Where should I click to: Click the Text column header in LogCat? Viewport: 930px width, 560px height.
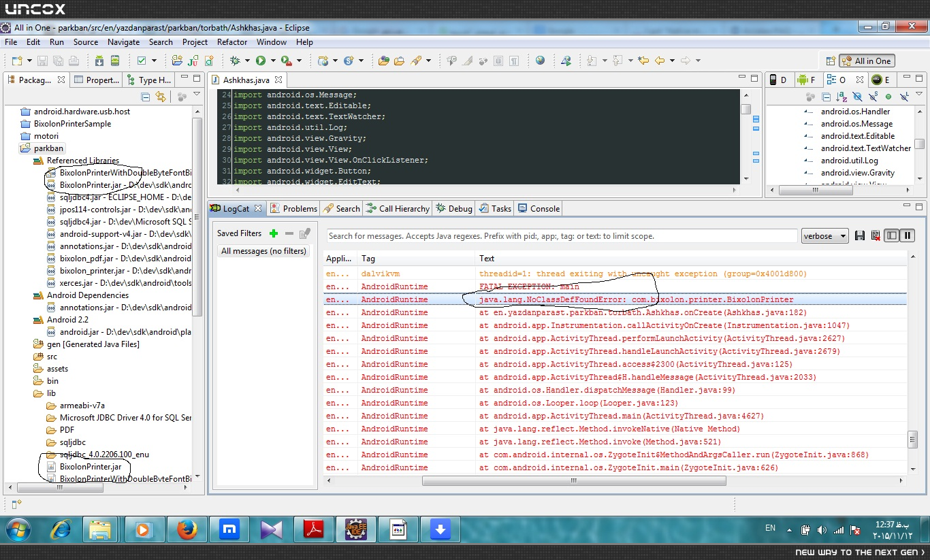click(691, 259)
